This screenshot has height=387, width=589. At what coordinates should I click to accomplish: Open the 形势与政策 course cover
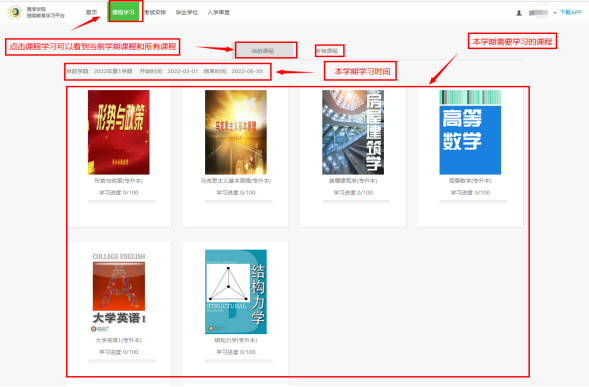(x=119, y=132)
